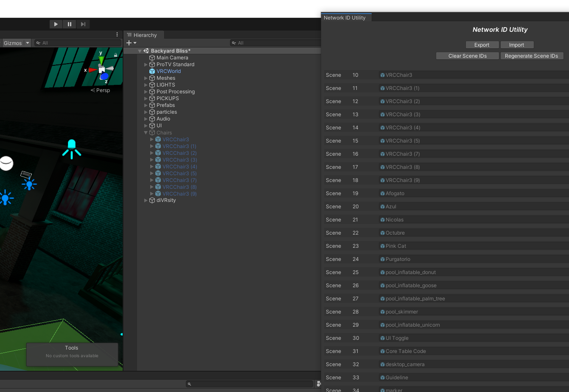
Task: Switch to the Hierarchy tab
Action: click(x=143, y=35)
